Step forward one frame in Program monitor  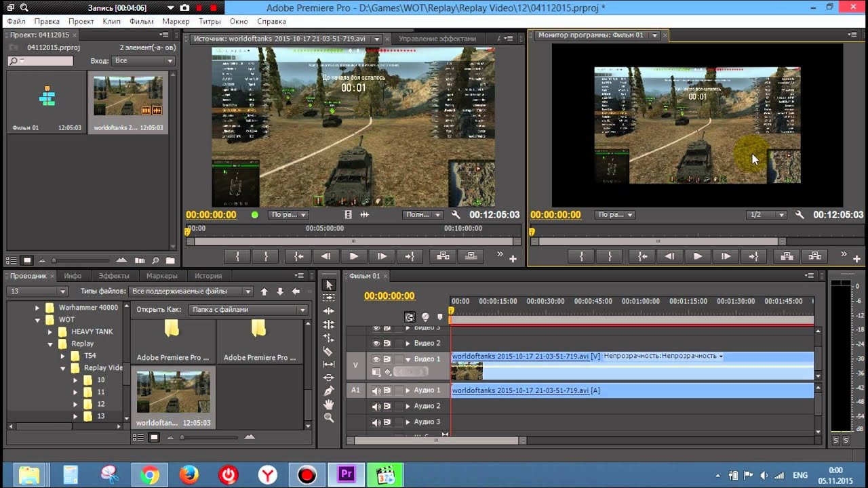pos(726,256)
